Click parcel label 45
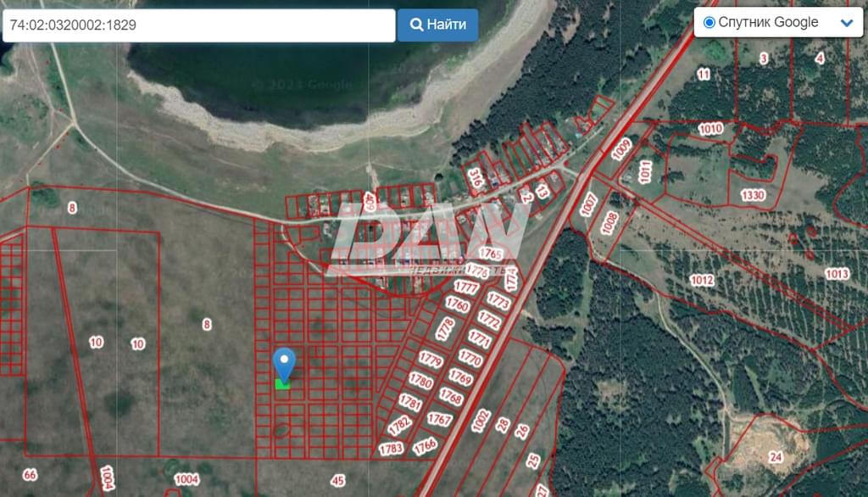Viewport: 868px width, 497px height. click(338, 480)
